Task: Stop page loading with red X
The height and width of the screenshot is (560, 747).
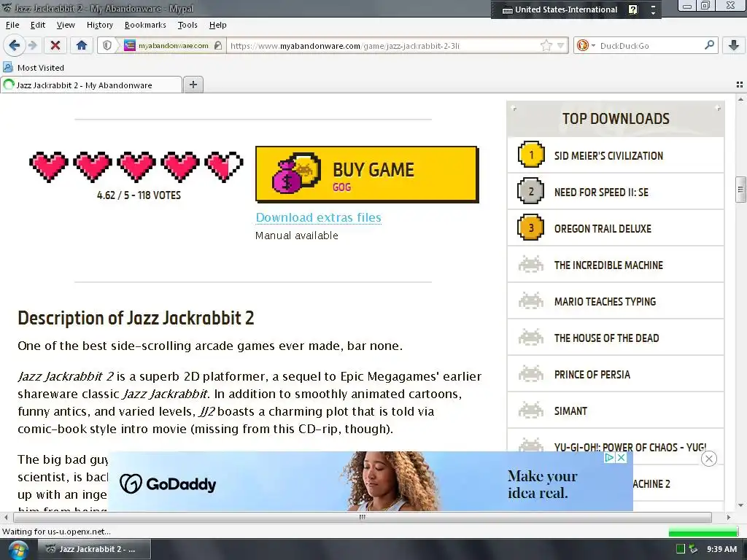Action: (x=55, y=45)
